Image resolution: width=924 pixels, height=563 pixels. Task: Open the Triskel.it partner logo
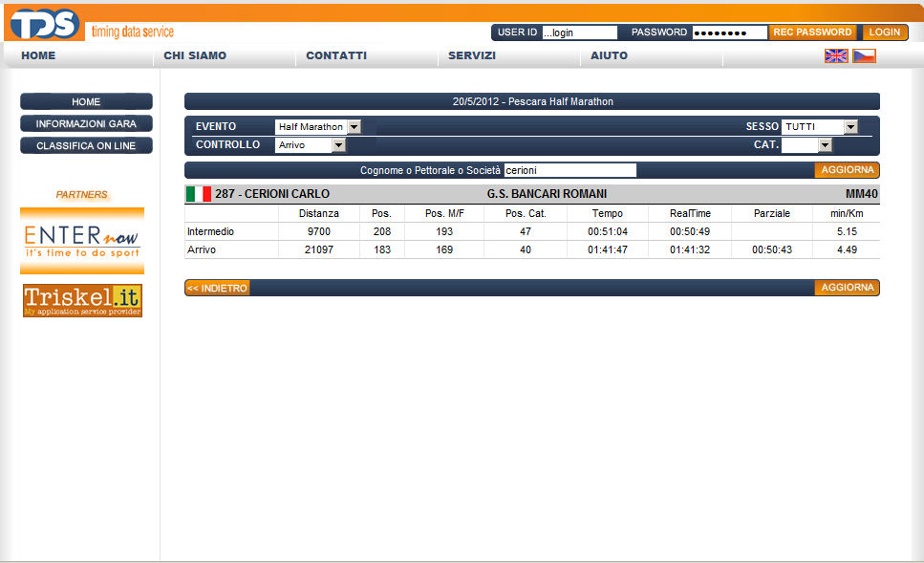click(x=82, y=300)
